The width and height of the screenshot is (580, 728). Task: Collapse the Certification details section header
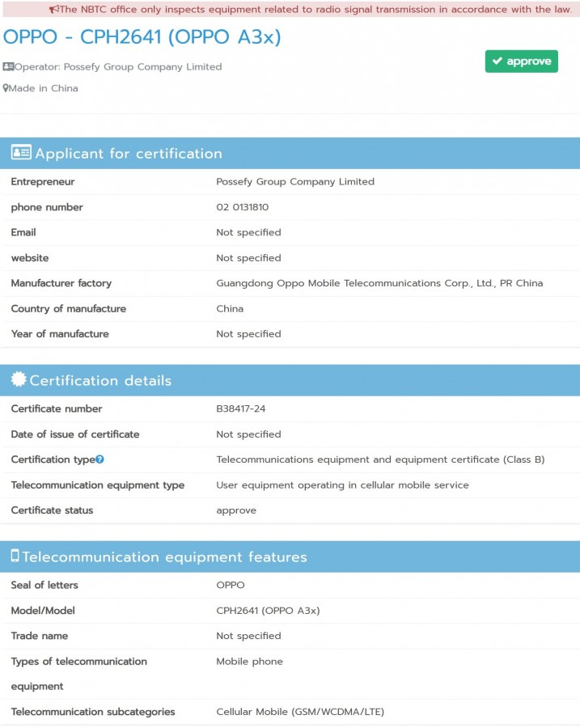(290, 380)
